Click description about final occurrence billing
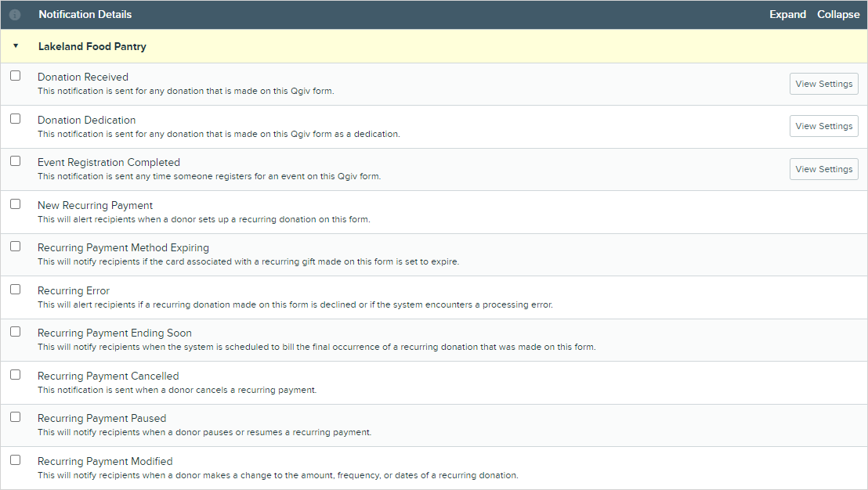The height and width of the screenshot is (490, 868). [316, 347]
